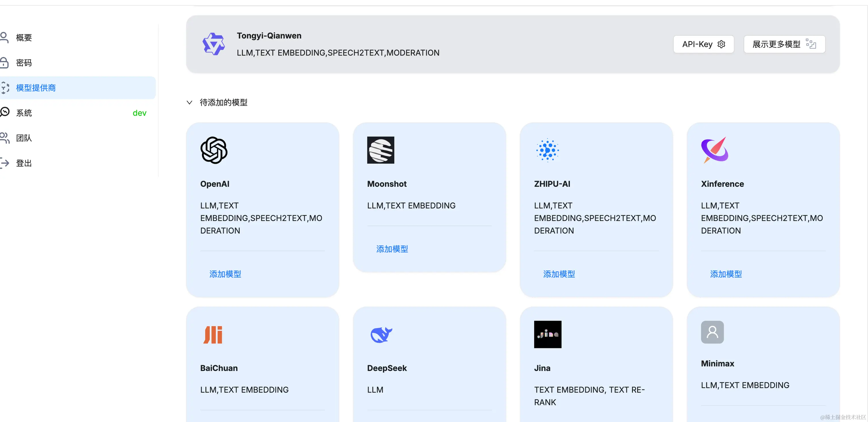
Task: Click 添加模型 under Moonshot
Action: click(x=392, y=249)
